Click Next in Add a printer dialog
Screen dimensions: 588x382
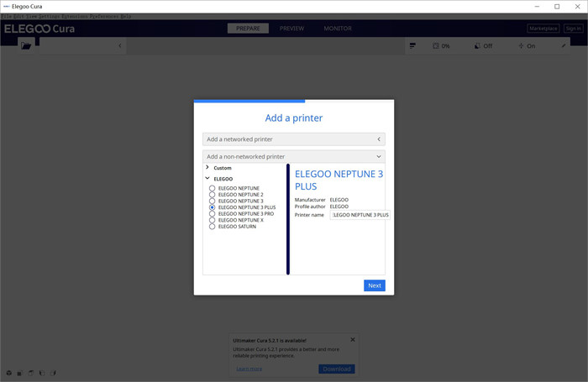tap(375, 285)
